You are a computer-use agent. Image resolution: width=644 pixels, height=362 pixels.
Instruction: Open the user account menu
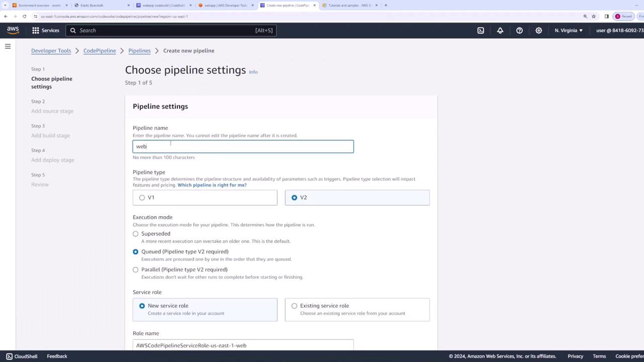[x=620, y=30]
